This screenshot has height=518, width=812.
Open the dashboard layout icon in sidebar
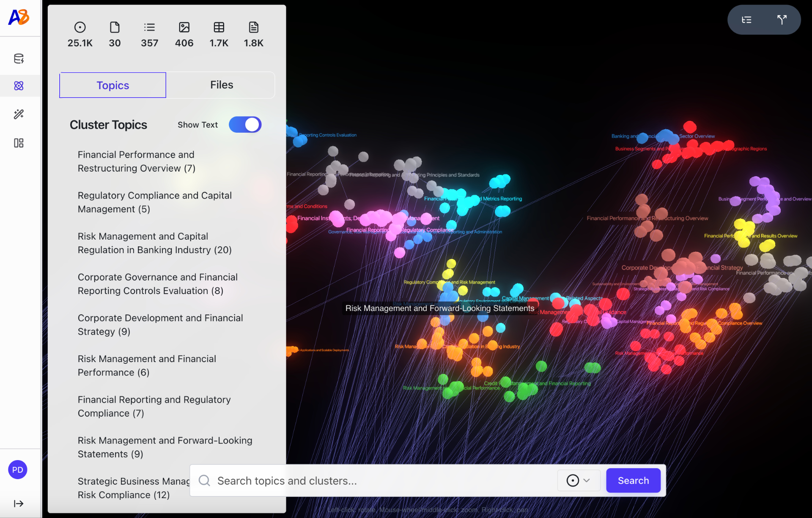click(19, 143)
